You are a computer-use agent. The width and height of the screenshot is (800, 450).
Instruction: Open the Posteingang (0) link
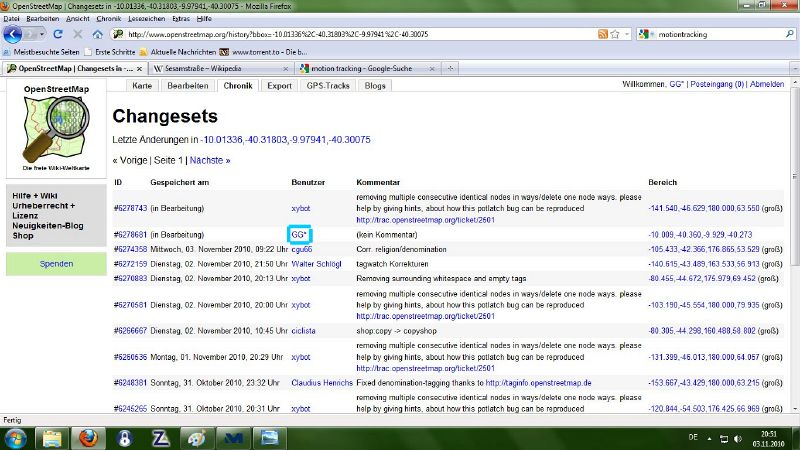(717, 84)
